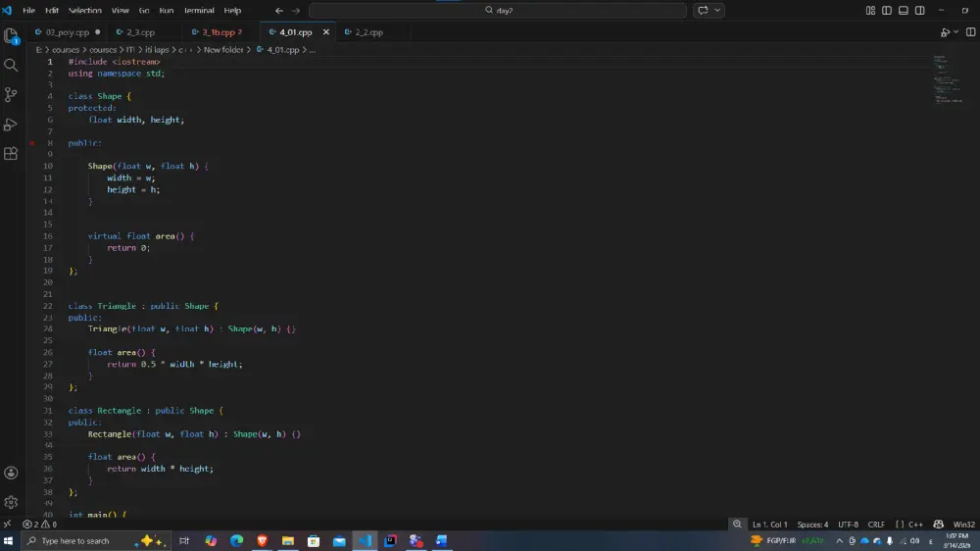
Task: Click the zoom out icon in status bar
Action: [x=737, y=525]
